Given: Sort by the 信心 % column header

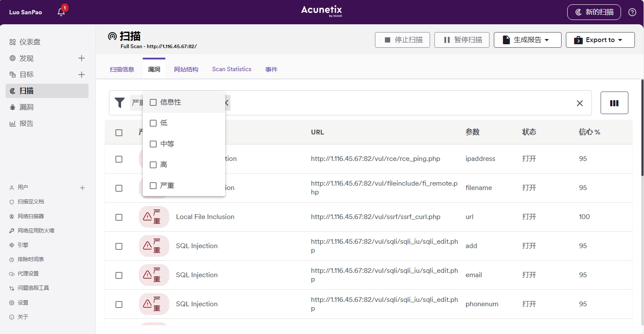Looking at the screenshot, I should point(589,132).
